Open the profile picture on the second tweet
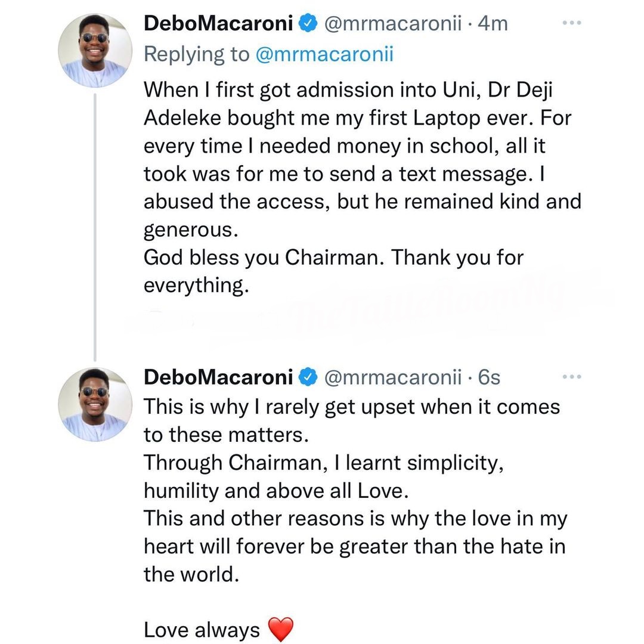644x644 pixels. pyautogui.click(x=95, y=404)
